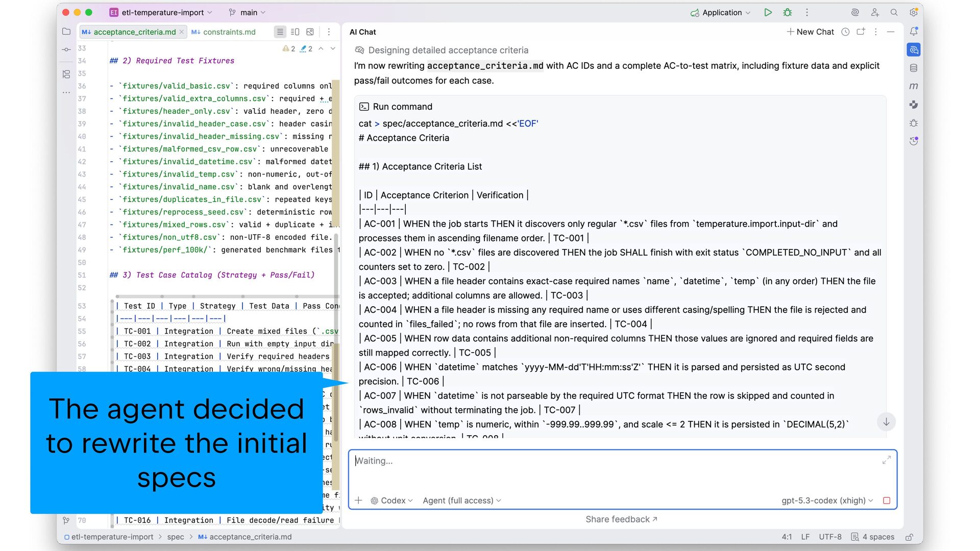
Task: Close the acceptance_criteria.md tab
Action: coord(181,32)
